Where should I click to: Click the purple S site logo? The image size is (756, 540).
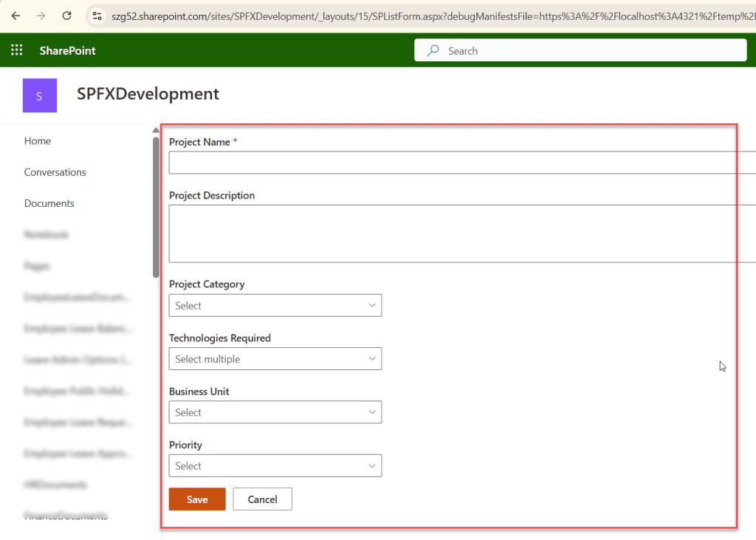point(40,95)
